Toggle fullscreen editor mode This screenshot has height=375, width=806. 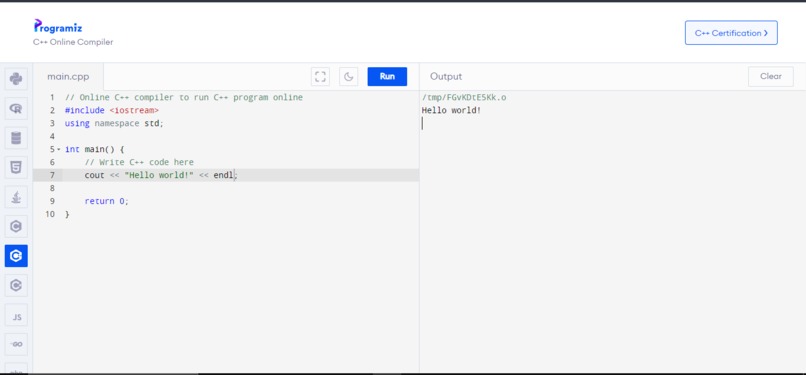click(x=320, y=77)
